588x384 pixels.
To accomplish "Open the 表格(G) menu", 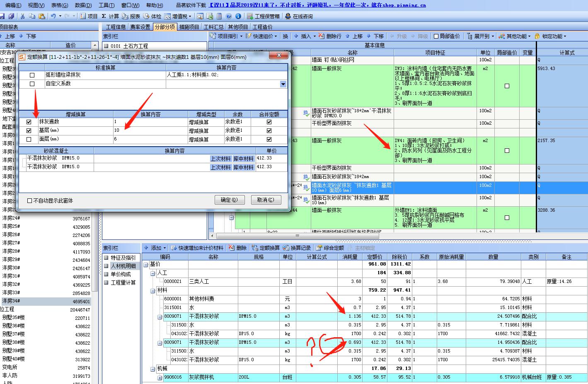I will tap(60, 5).
